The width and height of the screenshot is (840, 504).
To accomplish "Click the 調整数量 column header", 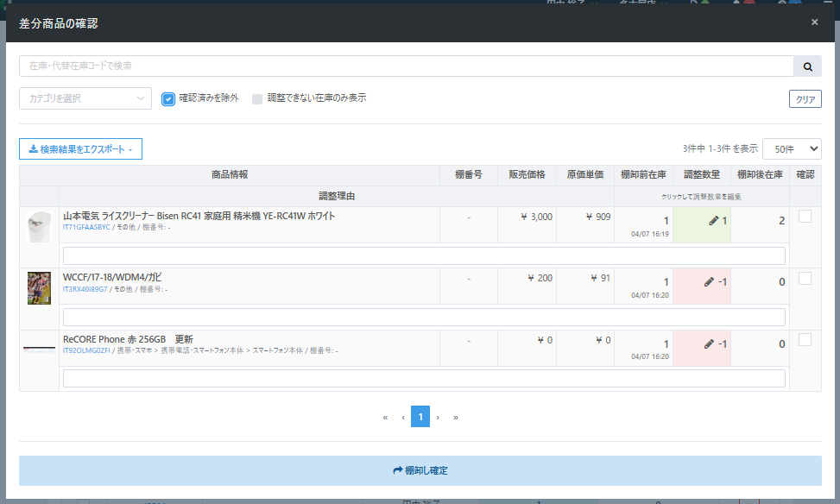I will (702, 175).
